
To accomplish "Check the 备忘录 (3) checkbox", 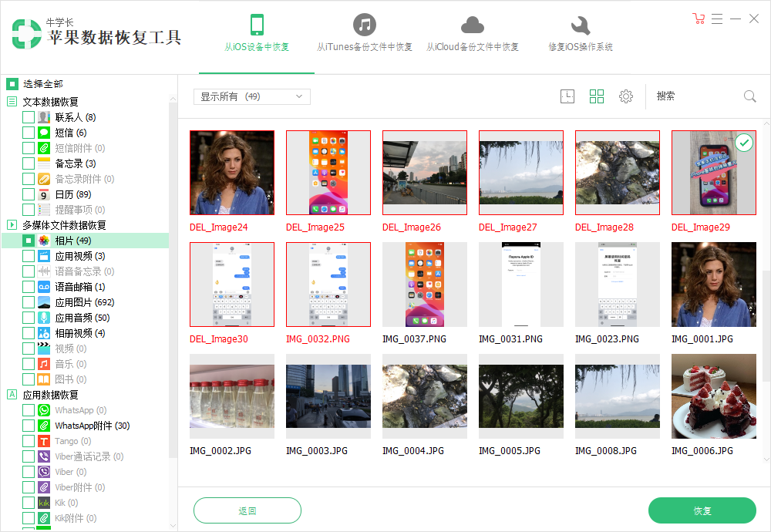I will pyautogui.click(x=29, y=163).
